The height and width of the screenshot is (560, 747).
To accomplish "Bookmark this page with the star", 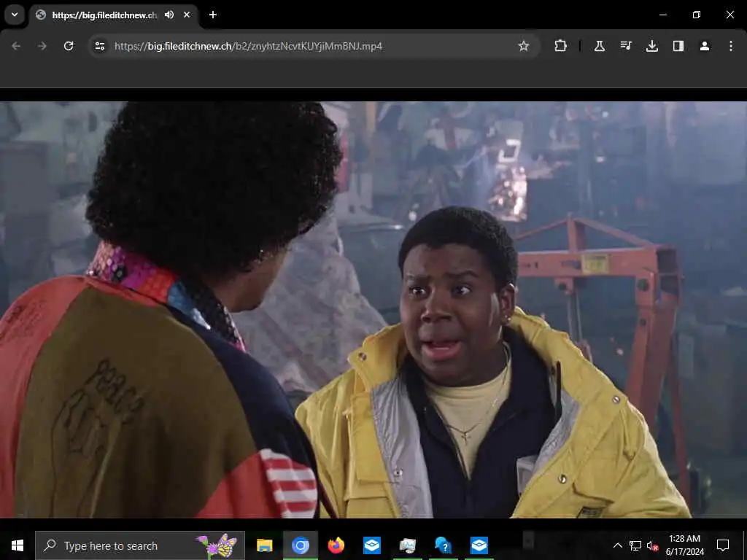I will [x=524, y=46].
